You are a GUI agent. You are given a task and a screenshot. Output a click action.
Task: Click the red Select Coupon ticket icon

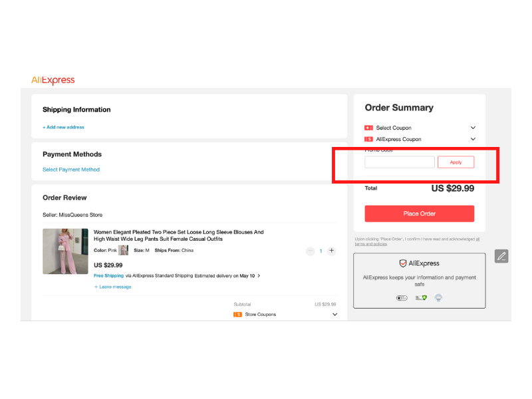(x=368, y=128)
